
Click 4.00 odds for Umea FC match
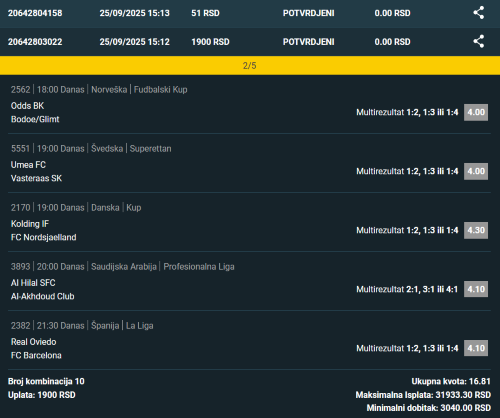coord(476,171)
